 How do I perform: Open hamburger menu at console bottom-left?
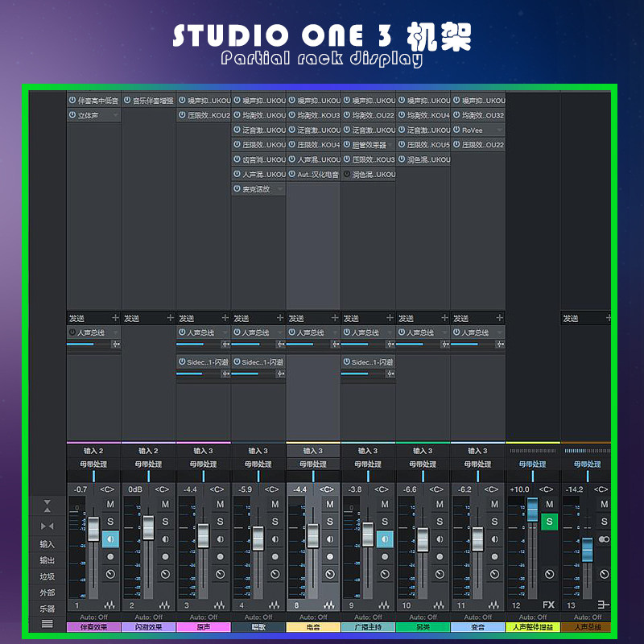click(x=47, y=624)
